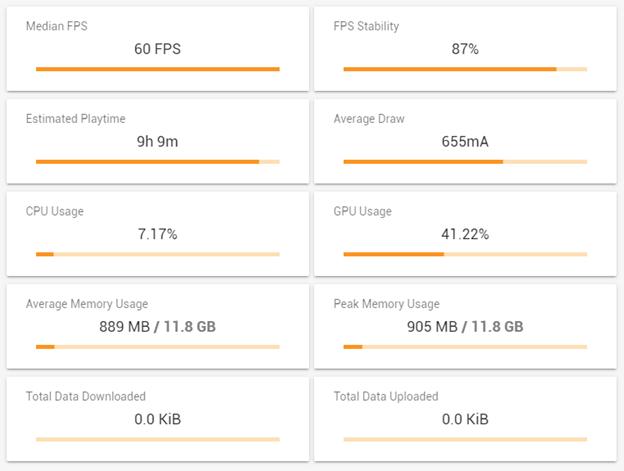This screenshot has width=624, height=471.
Task: Select the 87% stability value
Action: (x=465, y=48)
